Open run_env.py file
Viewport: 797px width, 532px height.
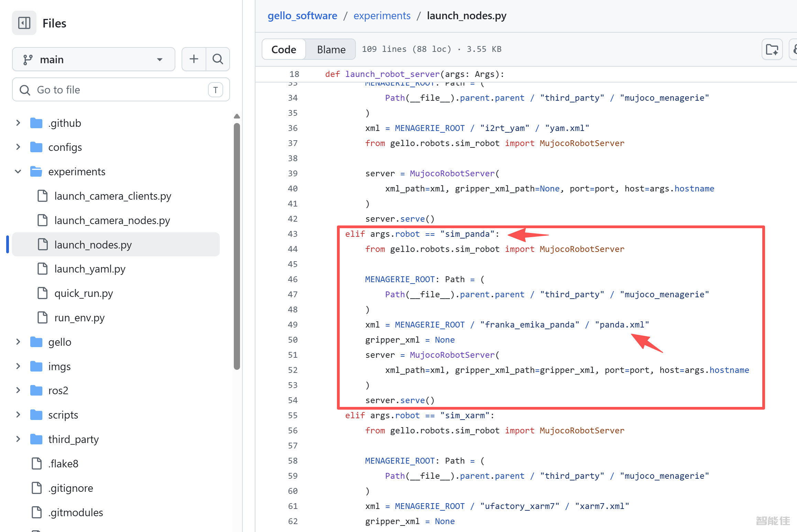(x=79, y=318)
